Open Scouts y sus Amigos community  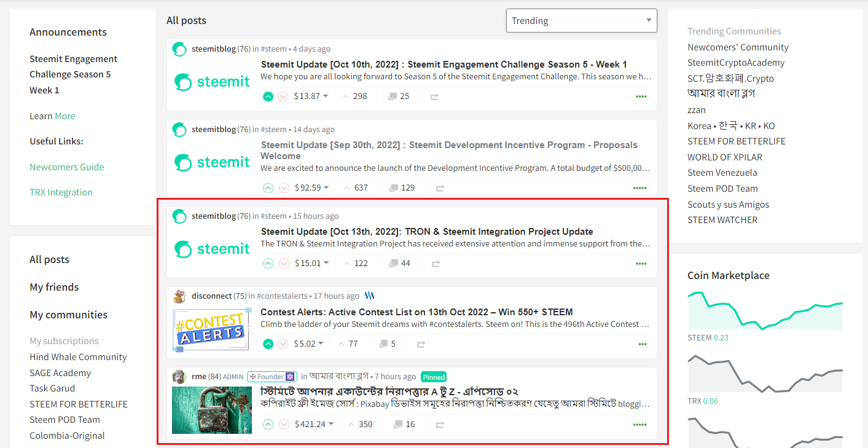point(728,205)
